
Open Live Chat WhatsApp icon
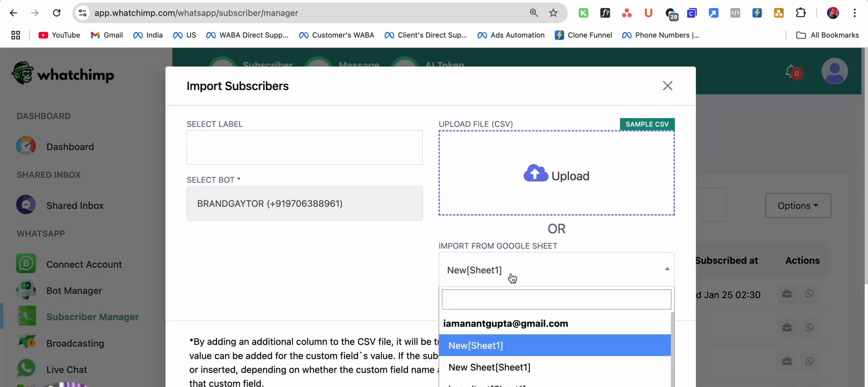point(26,369)
